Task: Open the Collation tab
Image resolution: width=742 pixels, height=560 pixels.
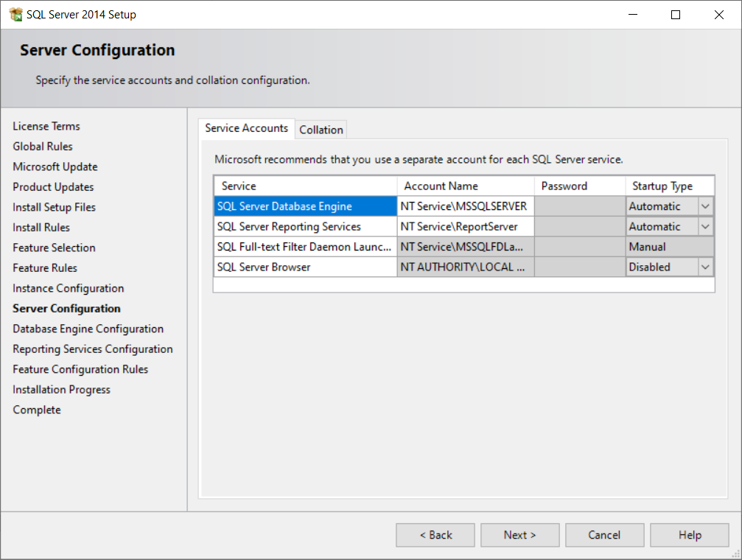Action: pos(321,130)
